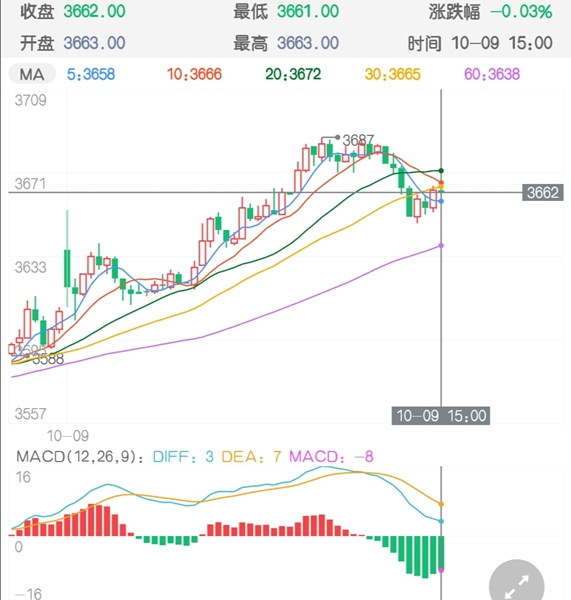
Task: Tap the 10-09 date axis label
Action: pos(68,436)
